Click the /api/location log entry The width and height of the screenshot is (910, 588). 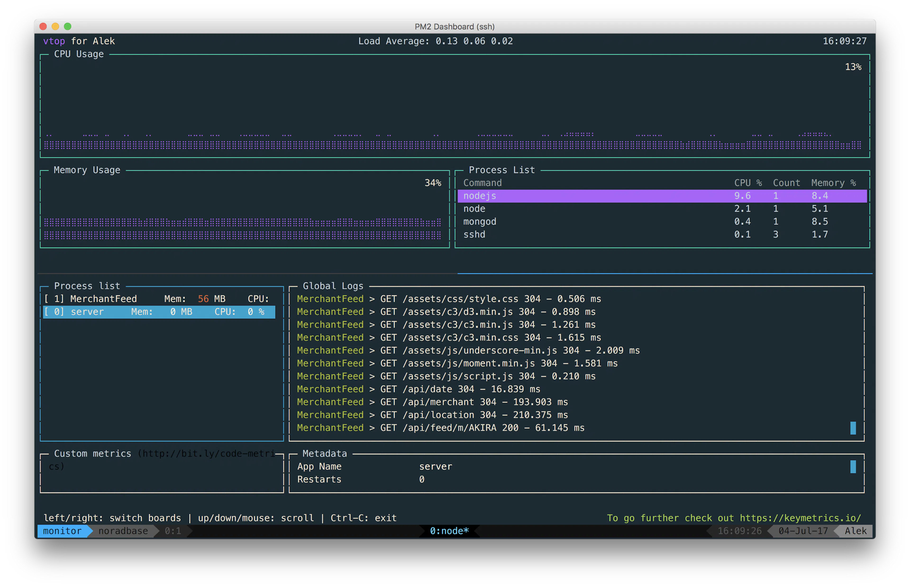tap(432, 415)
